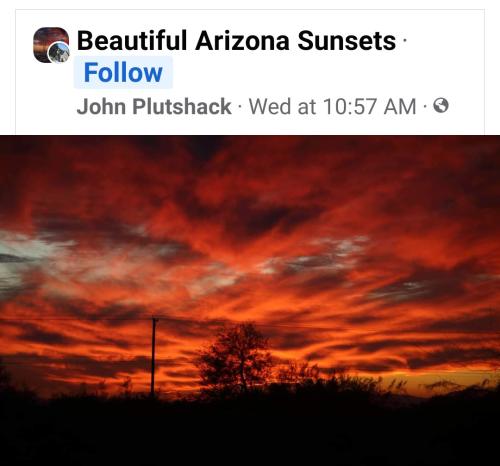The width and height of the screenshot is (500, 466).
Task: Click the small circular profile picture overlay
Action: 59,53
